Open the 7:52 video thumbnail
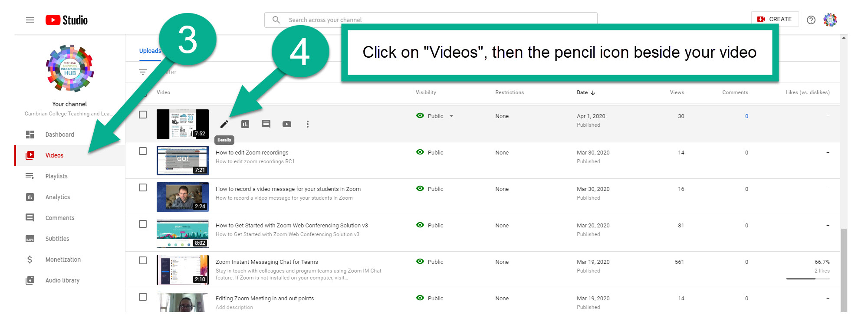868x322 pixels. point(183,124)
